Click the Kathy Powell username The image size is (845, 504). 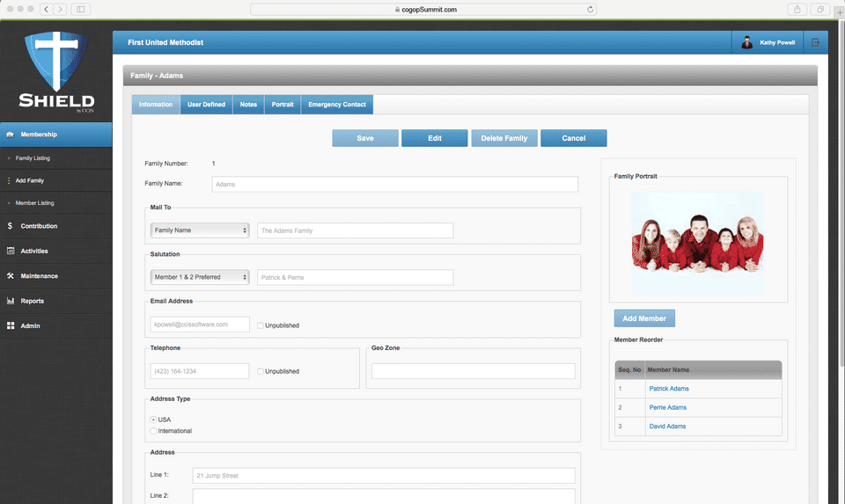[x=777, y=42]
